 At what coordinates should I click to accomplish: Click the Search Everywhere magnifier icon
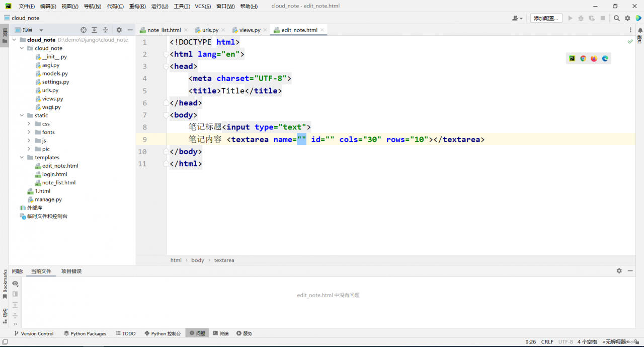point(617,18)
